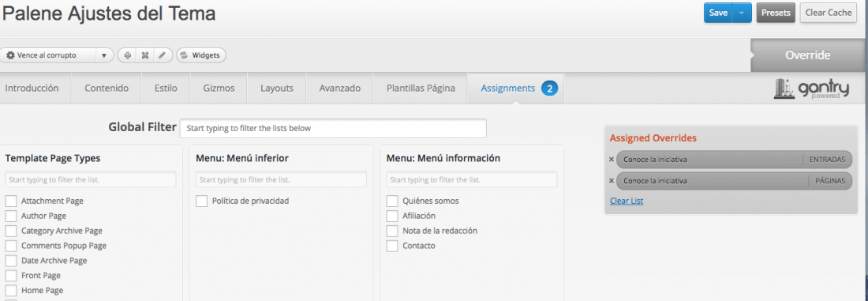Click the Menú inferior filter field
This screenshot has width=868, height=301.
click(x=281, y=179)
